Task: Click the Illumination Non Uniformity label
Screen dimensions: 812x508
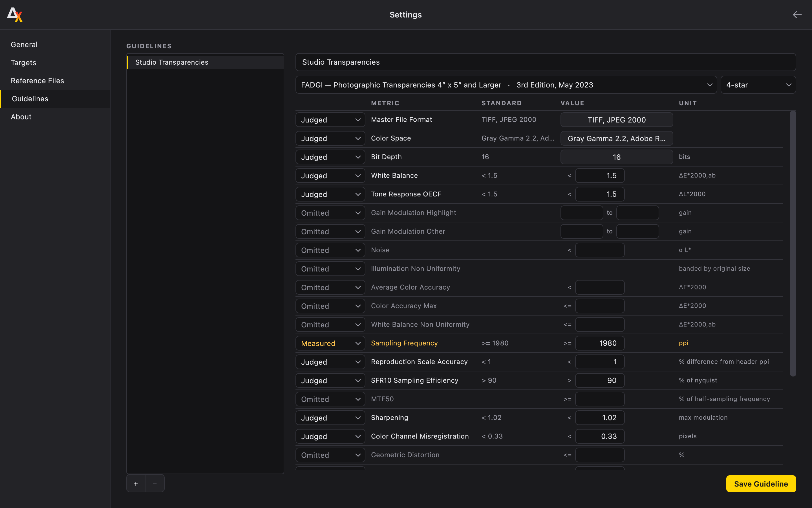Action: (x=415, y=268)
